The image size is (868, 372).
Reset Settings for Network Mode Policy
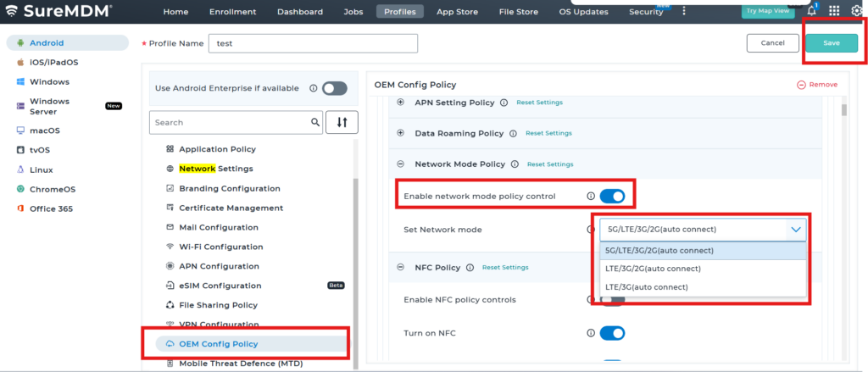550,164
